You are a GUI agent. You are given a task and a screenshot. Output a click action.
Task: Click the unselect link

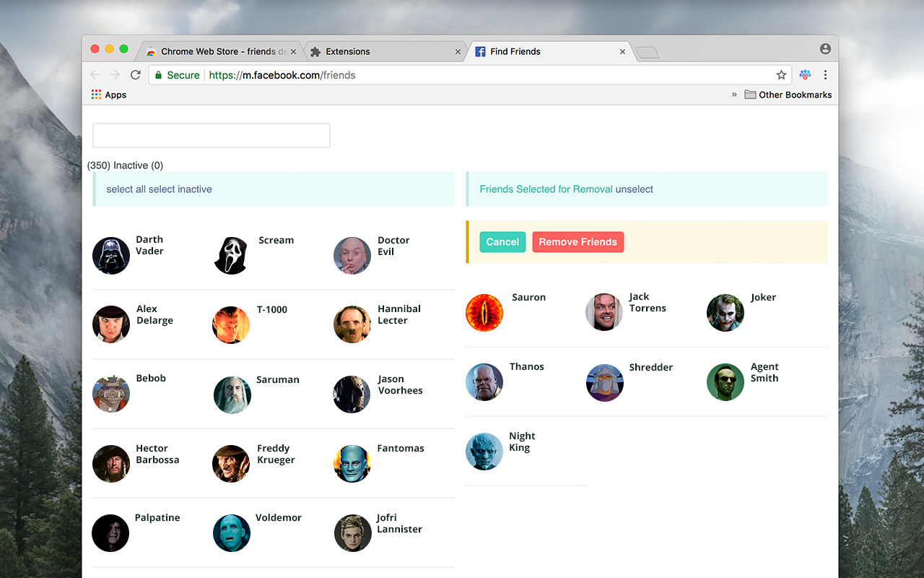(x=635, y=189)
